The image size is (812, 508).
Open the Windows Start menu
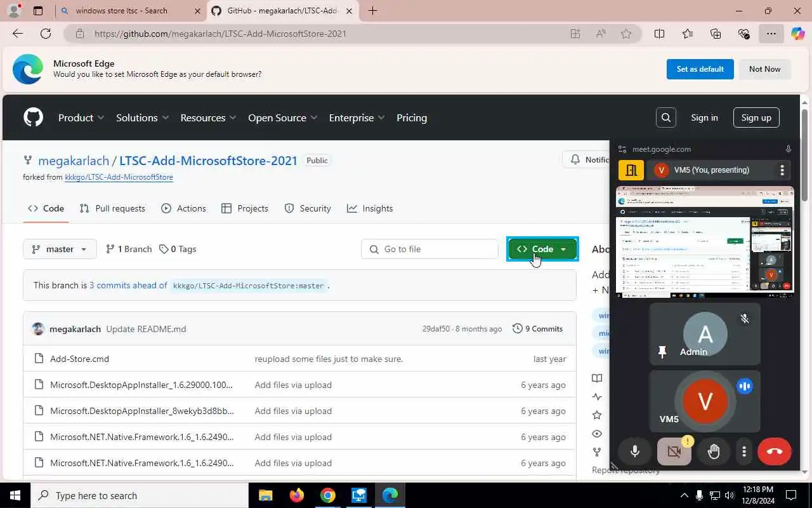coord(15,495)
